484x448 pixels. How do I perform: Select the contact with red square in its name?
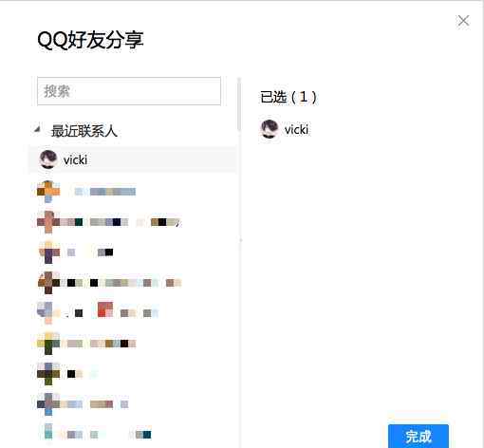133,313
